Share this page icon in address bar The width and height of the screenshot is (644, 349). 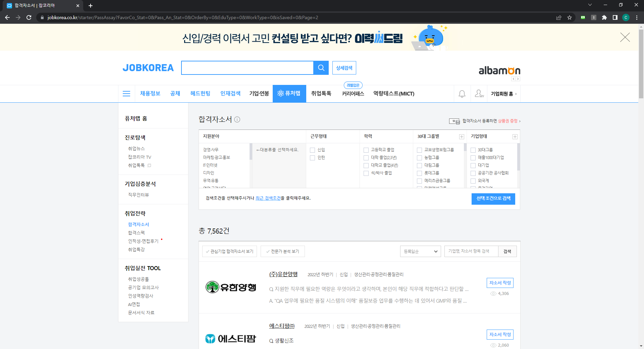pos(559,17)
